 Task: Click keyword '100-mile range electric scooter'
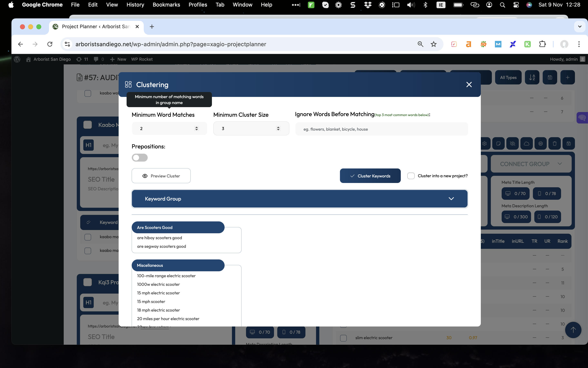coord(166,276)
